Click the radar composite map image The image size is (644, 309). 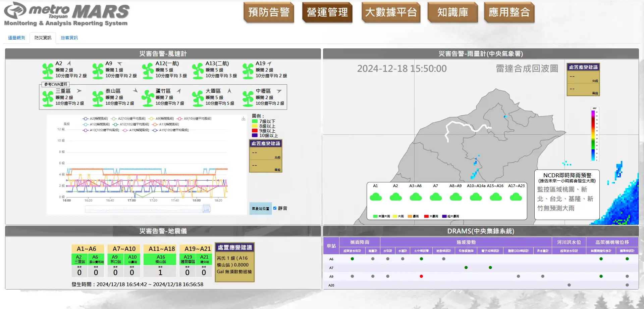(481, 142)
